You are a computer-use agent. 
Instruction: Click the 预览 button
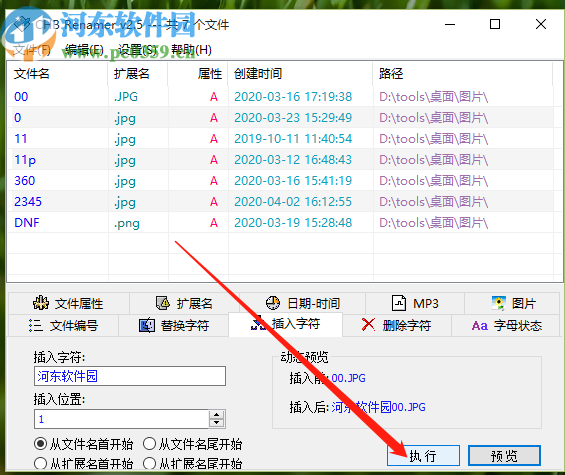(x=504, y=456)
